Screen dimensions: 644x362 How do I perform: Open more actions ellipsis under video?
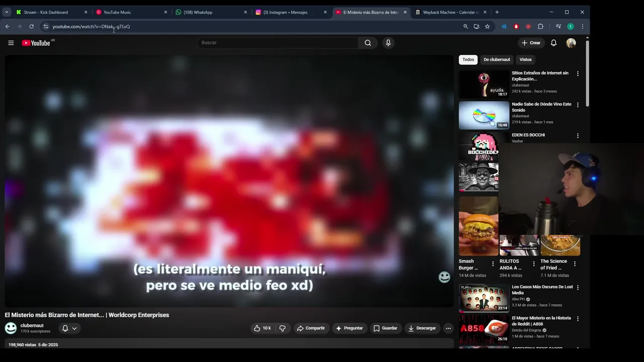pos(448,328)
